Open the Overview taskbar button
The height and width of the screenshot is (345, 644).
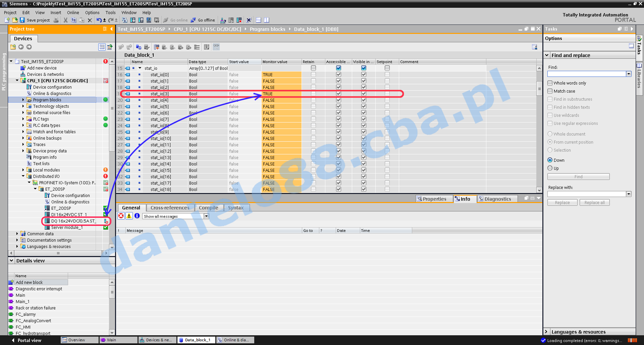pos(79,340)
